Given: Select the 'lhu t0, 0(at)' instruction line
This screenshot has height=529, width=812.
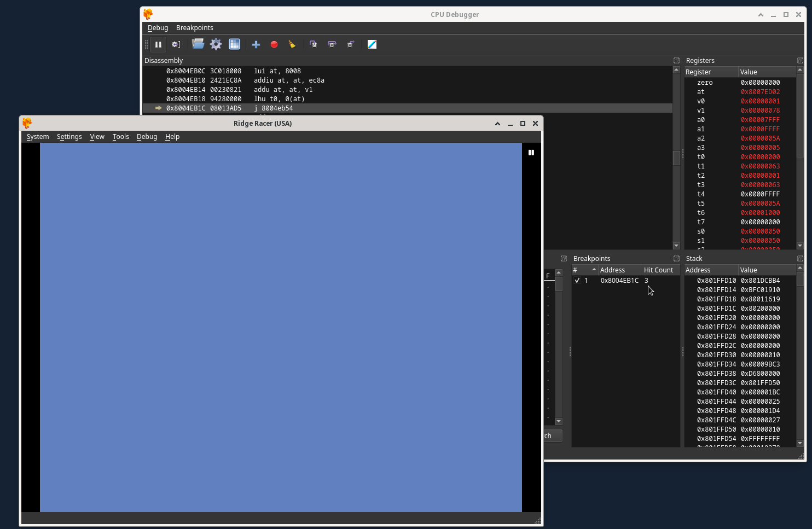Looking at the screenshot, I should (407, 99).
